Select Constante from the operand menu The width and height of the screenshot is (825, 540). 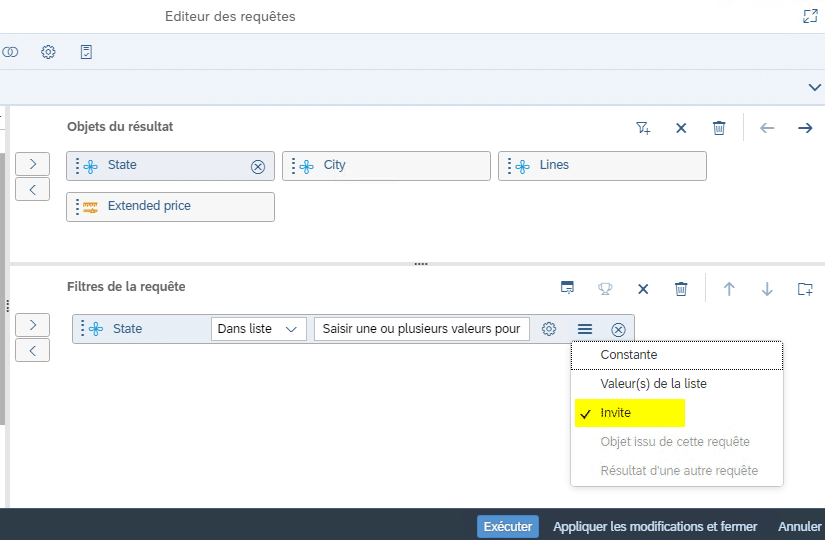pos(629,355)
